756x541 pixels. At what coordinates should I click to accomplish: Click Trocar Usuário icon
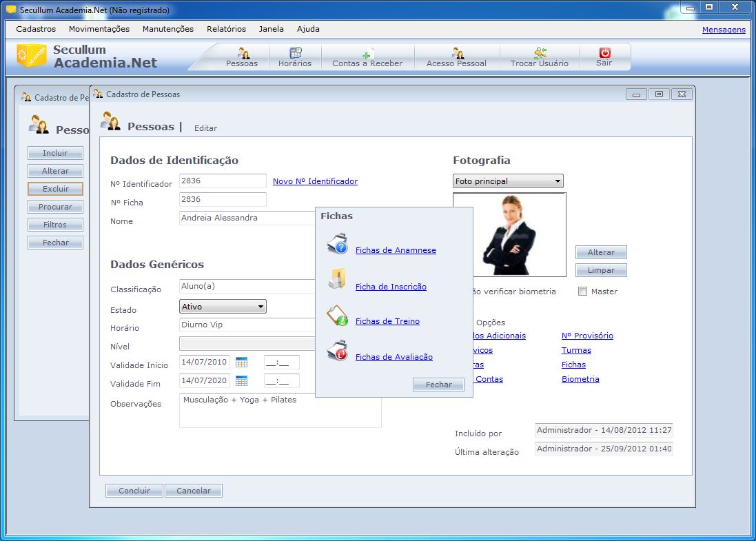click(x=540, y=54)
